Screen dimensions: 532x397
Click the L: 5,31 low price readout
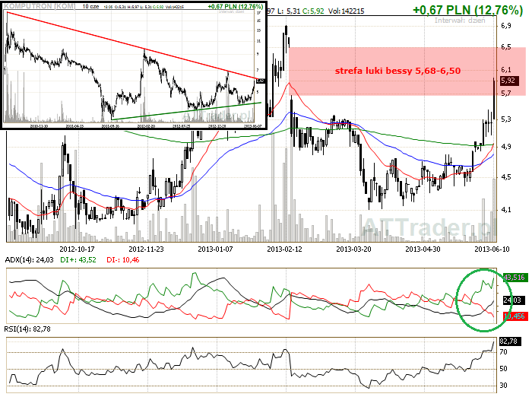coord(289,11)
